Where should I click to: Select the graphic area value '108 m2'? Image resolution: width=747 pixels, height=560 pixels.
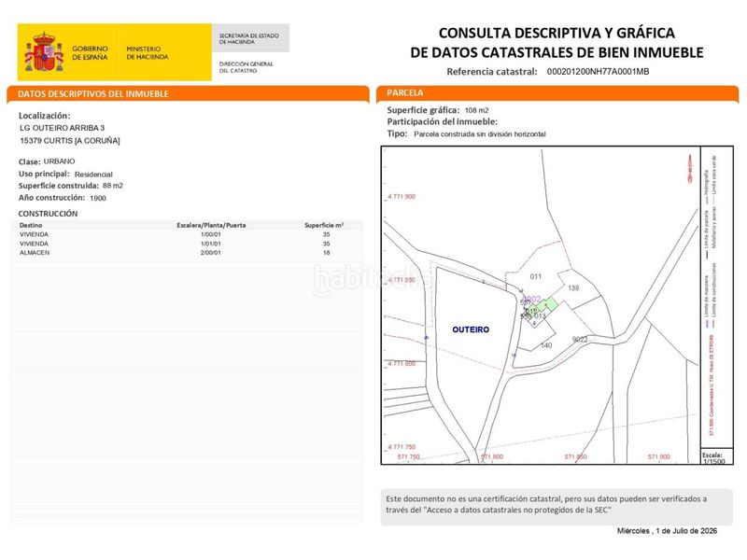click(x=476, y=110)
